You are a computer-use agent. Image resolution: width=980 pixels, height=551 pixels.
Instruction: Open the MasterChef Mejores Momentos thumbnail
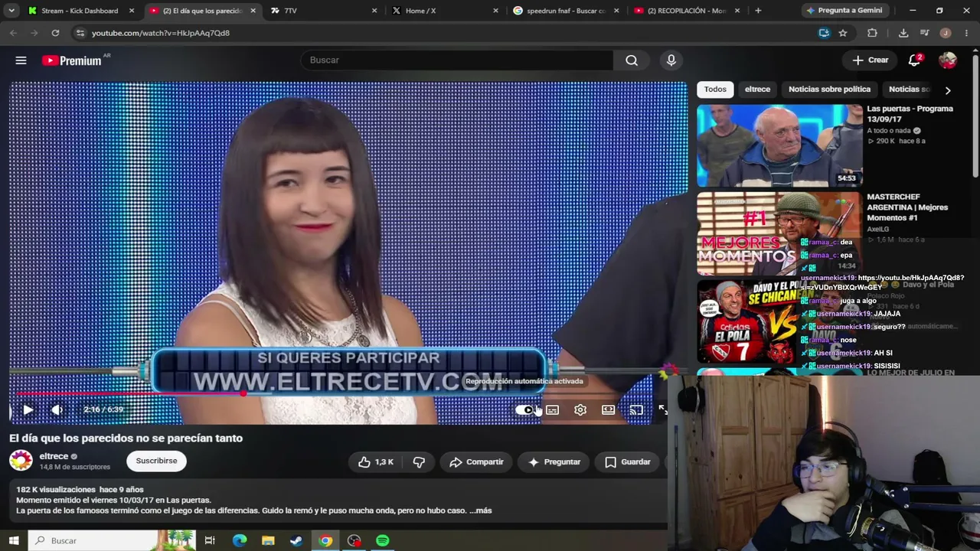779,233
